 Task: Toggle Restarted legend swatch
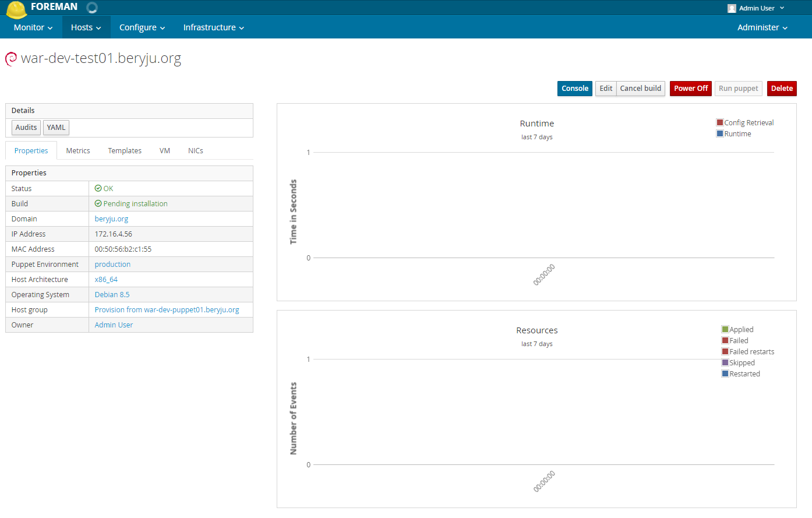tap(725, 373)
